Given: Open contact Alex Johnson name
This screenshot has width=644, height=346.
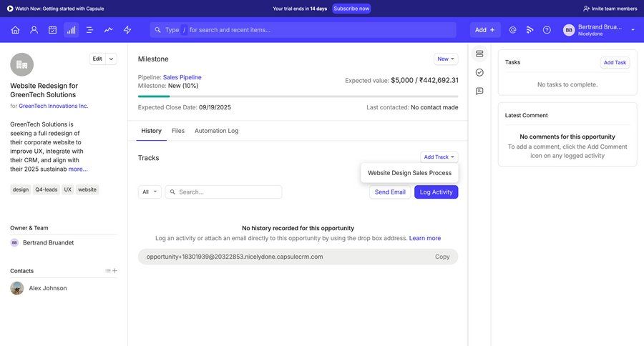Looking at the screenshot, I should [48, 288].
